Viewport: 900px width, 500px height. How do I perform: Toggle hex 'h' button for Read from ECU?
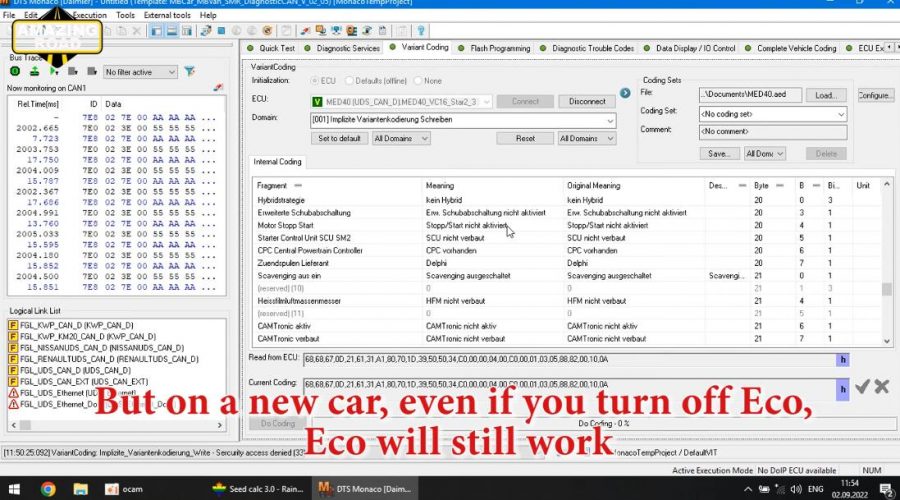pyautogui.click(x=843, y=359)
